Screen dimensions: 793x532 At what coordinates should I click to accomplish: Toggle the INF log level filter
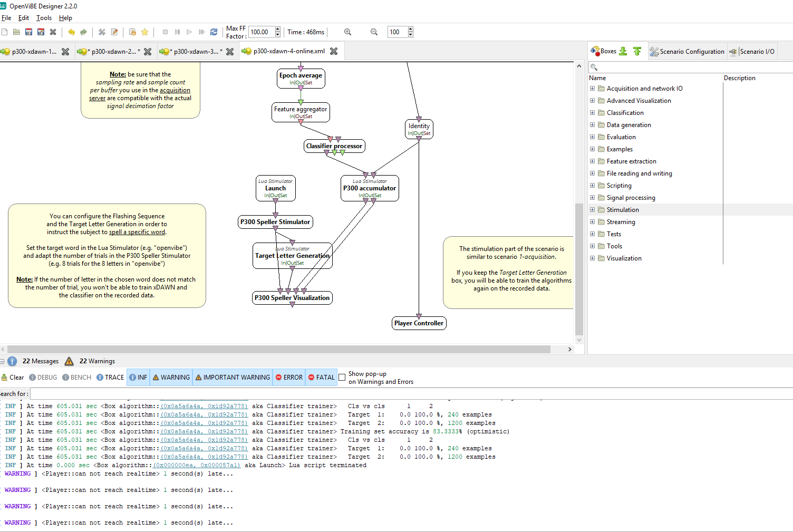pyautogui.click(x=139, y=378)
